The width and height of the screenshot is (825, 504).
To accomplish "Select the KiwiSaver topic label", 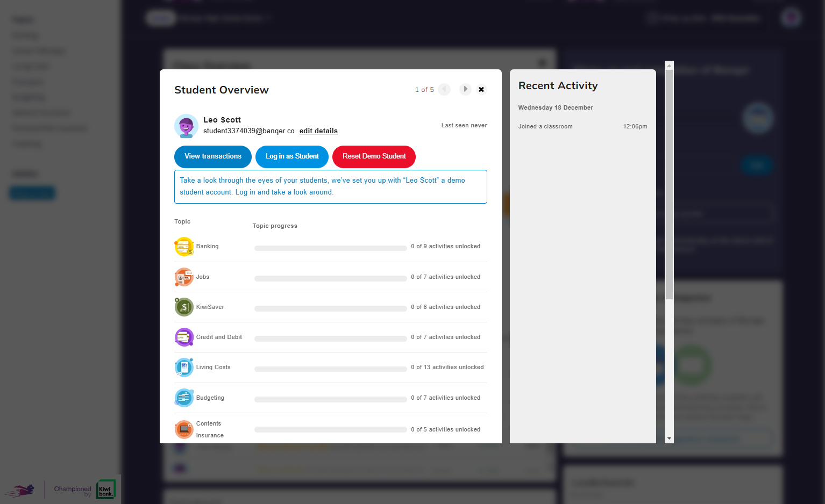I will 210,307.
